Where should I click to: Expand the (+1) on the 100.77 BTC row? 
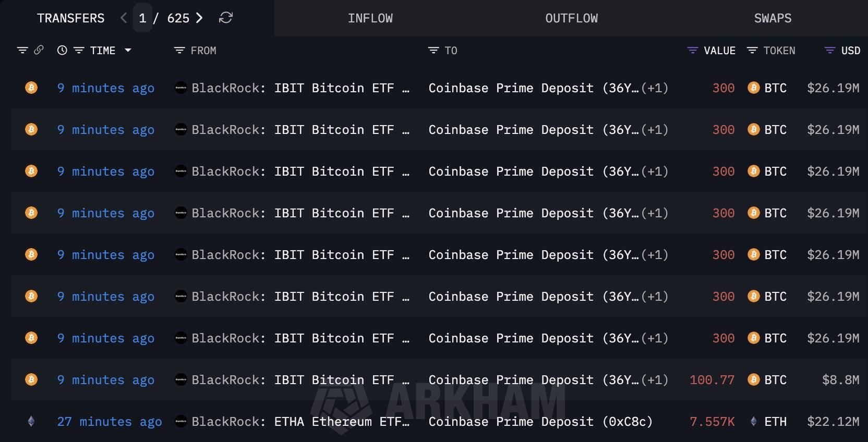click(x=654, y=380)
